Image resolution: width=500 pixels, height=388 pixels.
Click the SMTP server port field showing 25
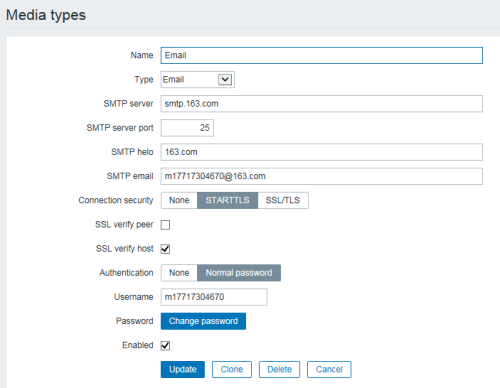point(187,128)
